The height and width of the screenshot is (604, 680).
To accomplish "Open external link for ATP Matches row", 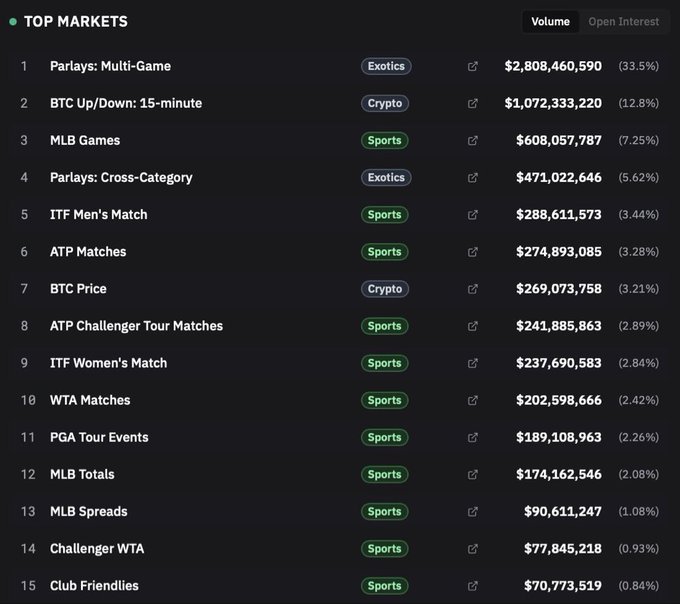I will [473, 252].
